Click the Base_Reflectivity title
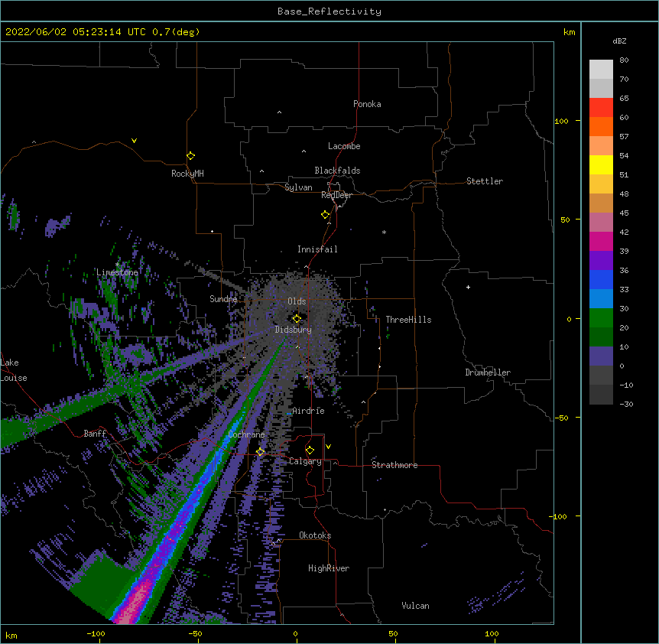Screen dimensions: 659x644 tap(329, 11)
